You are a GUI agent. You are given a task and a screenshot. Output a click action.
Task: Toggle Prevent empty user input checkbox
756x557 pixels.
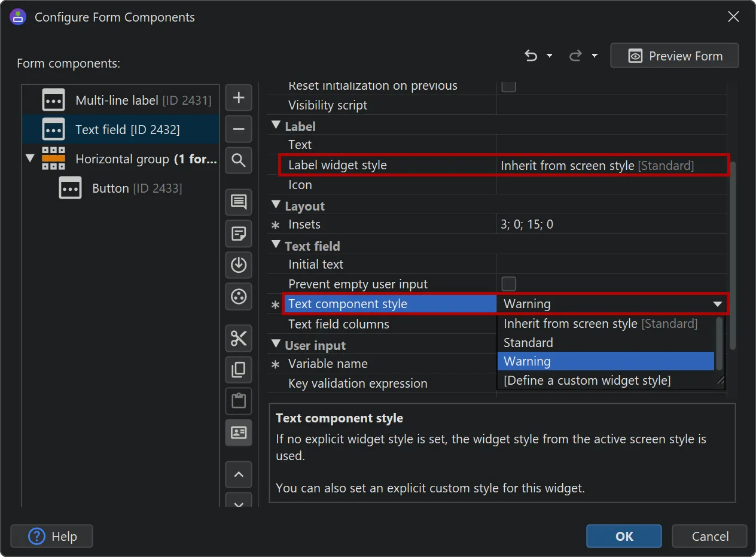[508, 284]
